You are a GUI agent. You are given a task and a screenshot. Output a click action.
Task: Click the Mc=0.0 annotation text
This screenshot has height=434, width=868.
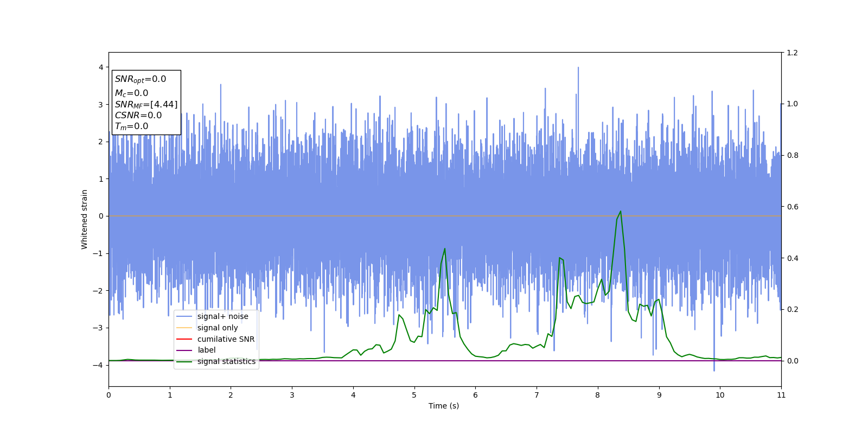[x=131, y=93]
